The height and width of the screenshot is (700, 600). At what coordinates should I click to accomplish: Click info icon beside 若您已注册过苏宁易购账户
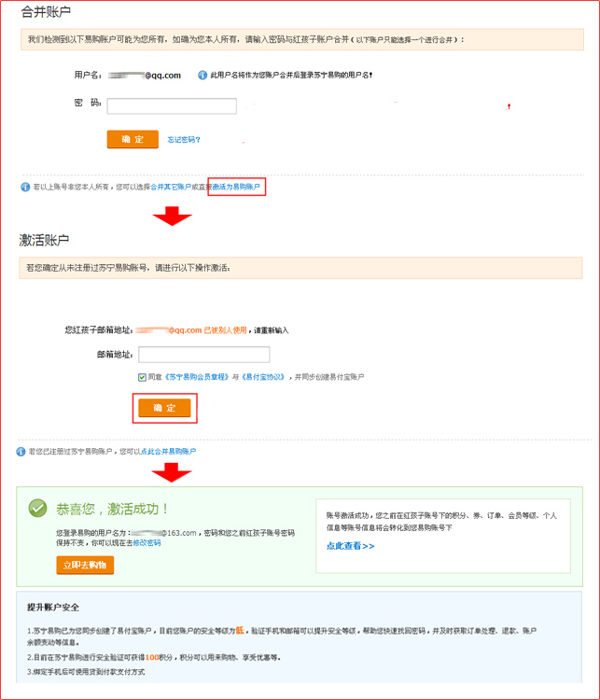coord(21,452)
